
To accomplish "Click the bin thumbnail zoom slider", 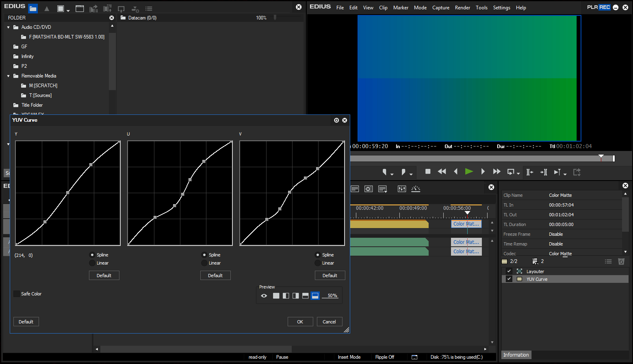I will [x=275, y=17].
